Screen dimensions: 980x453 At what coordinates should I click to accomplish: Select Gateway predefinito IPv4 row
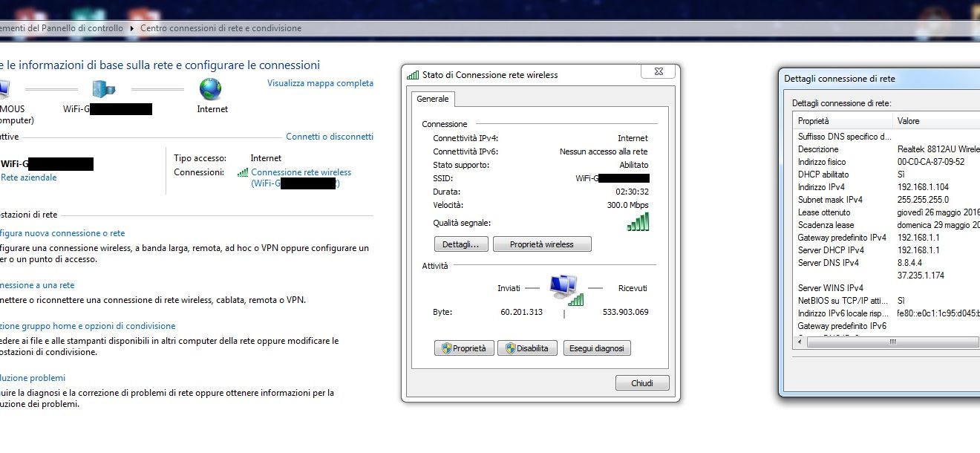887,238
